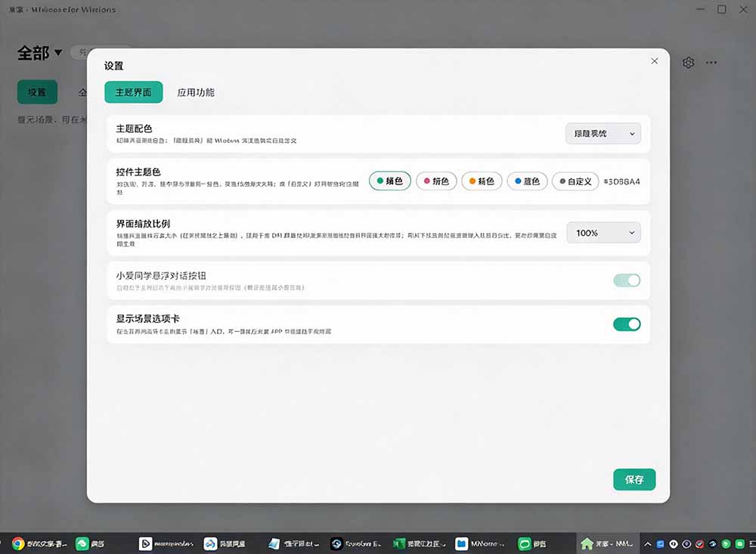Open the Excel workbook in the taskbar

pos(419,544)
